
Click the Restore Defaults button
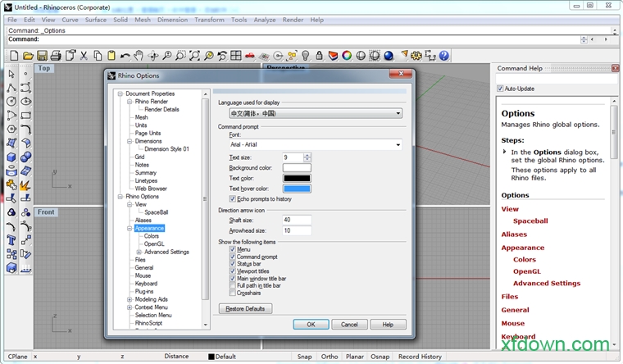pyautogui.click(x=245, y=309)
